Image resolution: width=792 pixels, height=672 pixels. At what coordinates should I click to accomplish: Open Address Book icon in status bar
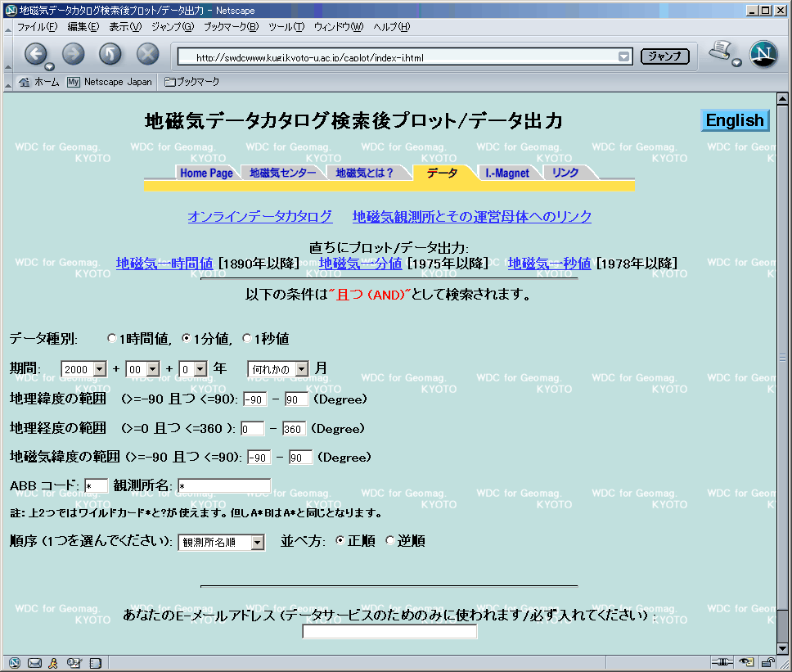[96, 662]
